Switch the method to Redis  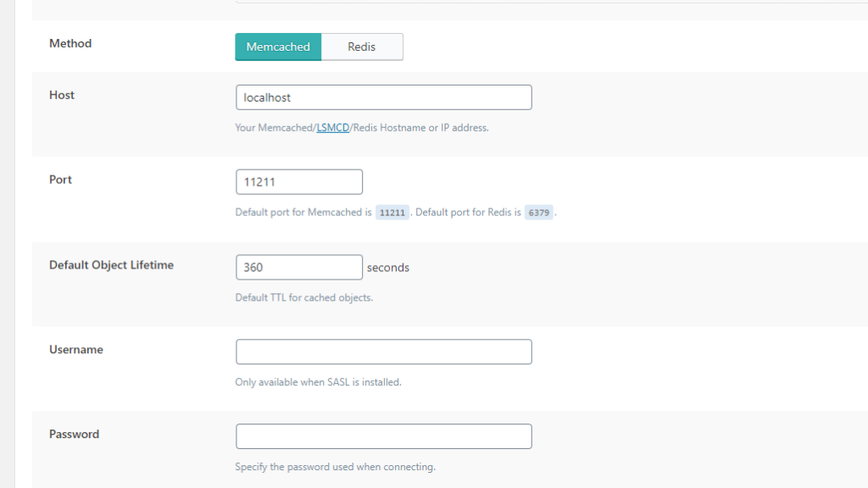pos(362,47)
